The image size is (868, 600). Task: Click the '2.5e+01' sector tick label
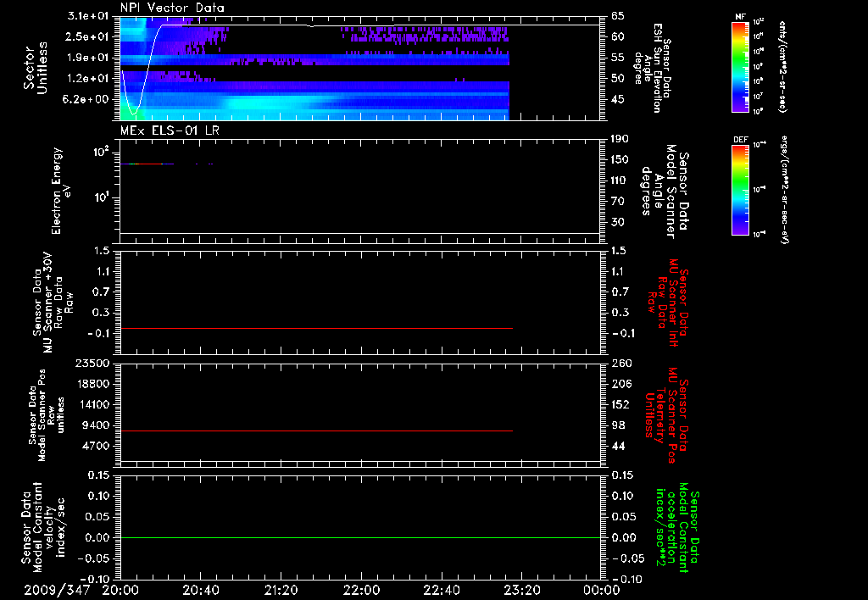click(x=88, y=36)
